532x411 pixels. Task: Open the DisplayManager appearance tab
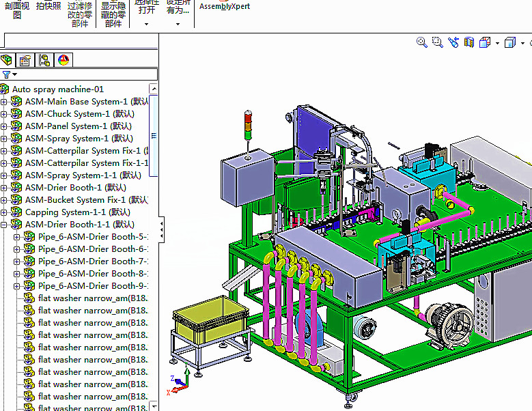(x=64, y=60)
